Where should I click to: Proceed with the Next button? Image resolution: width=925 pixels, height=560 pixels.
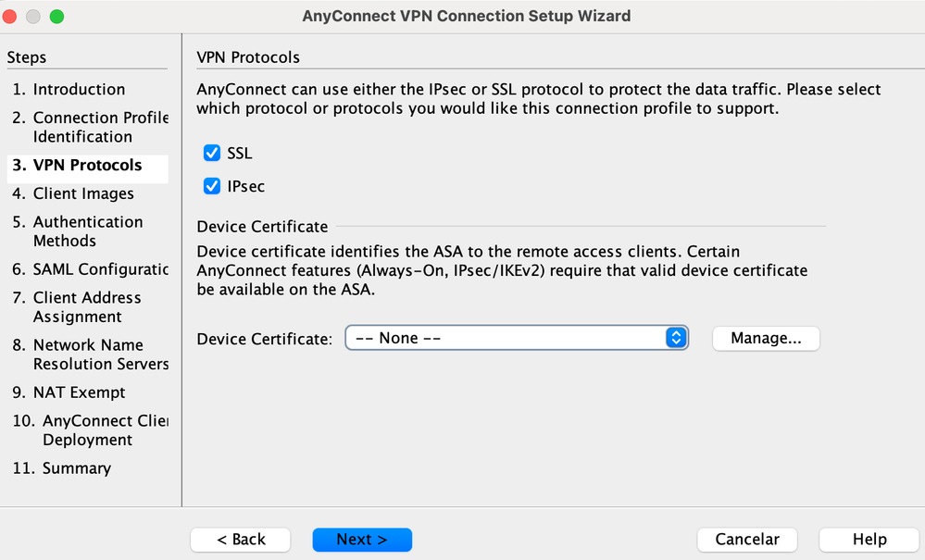click(362, 540)
